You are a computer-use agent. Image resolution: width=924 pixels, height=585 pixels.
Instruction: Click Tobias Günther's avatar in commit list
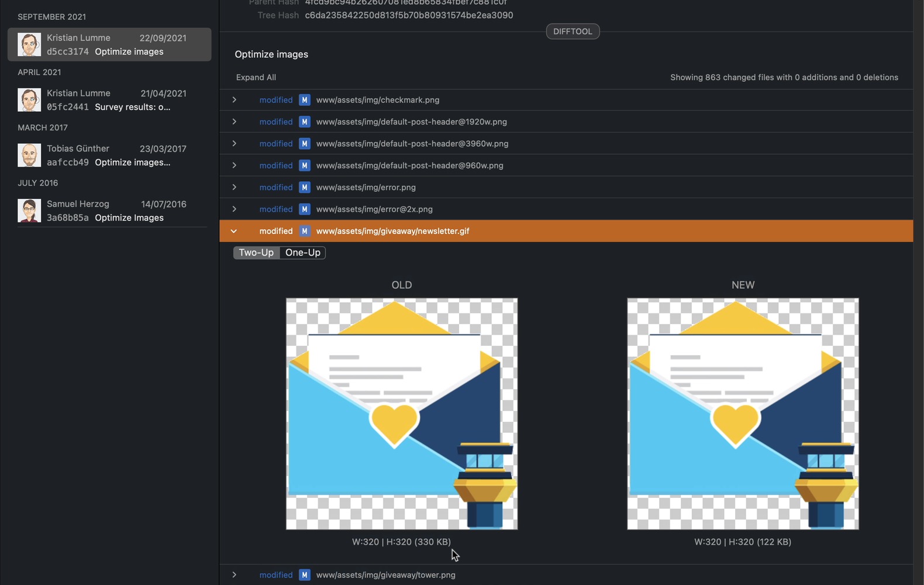29,156
